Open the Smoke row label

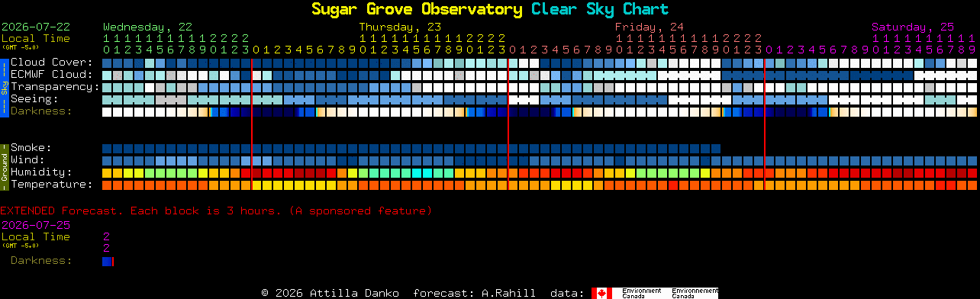[31, 148]
